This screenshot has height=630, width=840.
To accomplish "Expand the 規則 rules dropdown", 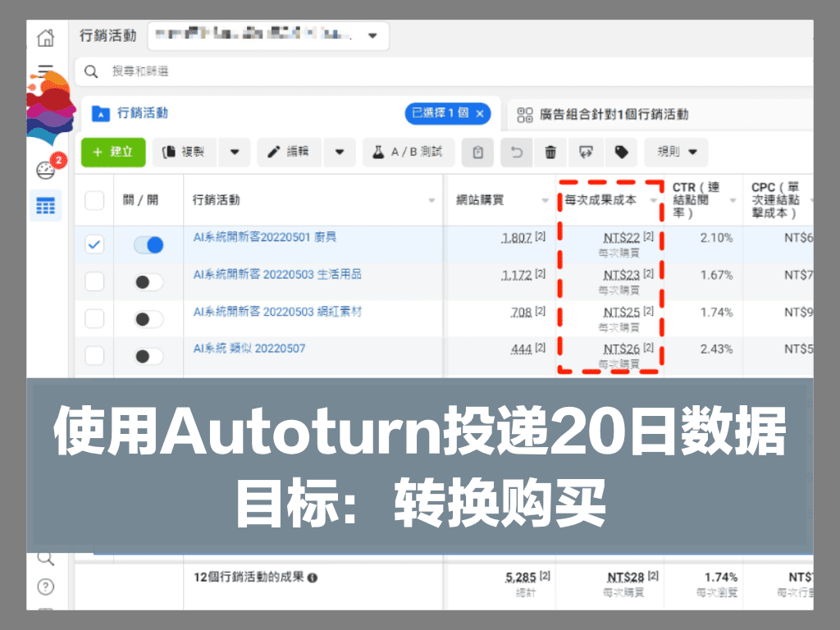I will (676, 152).
